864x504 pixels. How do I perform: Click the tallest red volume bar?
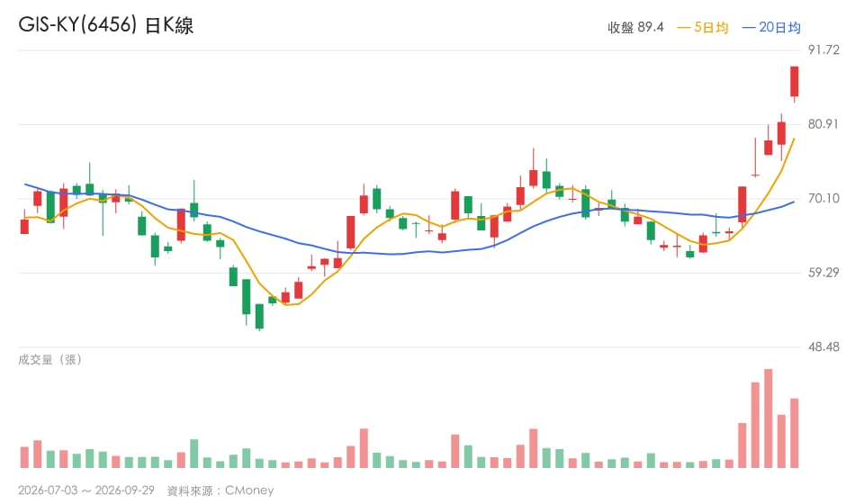coord(768,418)
